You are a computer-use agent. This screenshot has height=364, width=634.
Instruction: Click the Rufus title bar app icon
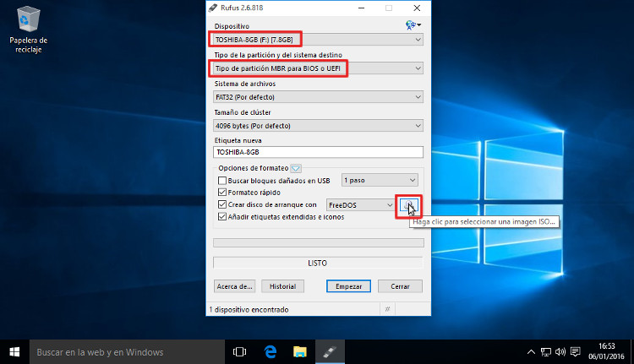pyautogui.click(x=213, y=8)
